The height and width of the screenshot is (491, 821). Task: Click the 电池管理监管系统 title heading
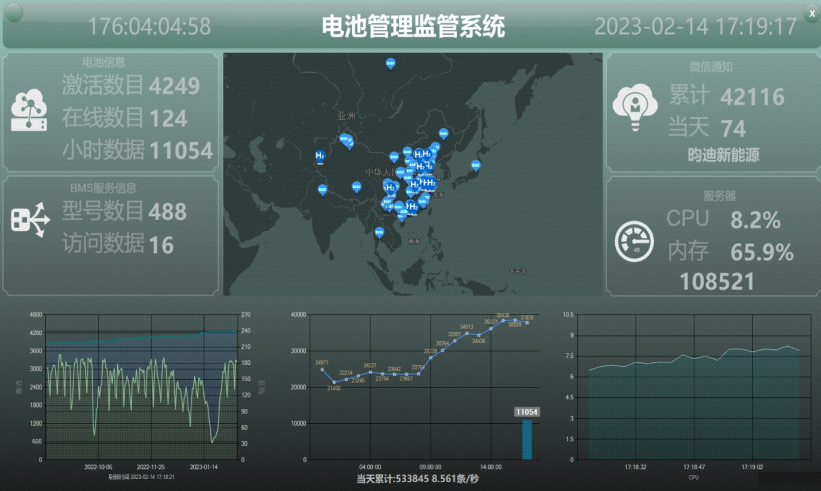pos(413,26)
